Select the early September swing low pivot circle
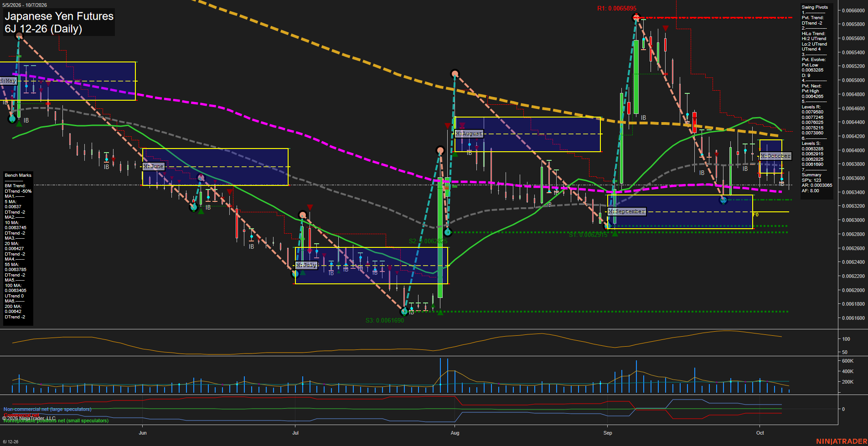This screenshot has width=868, height=446. click(x=607, y=226)
